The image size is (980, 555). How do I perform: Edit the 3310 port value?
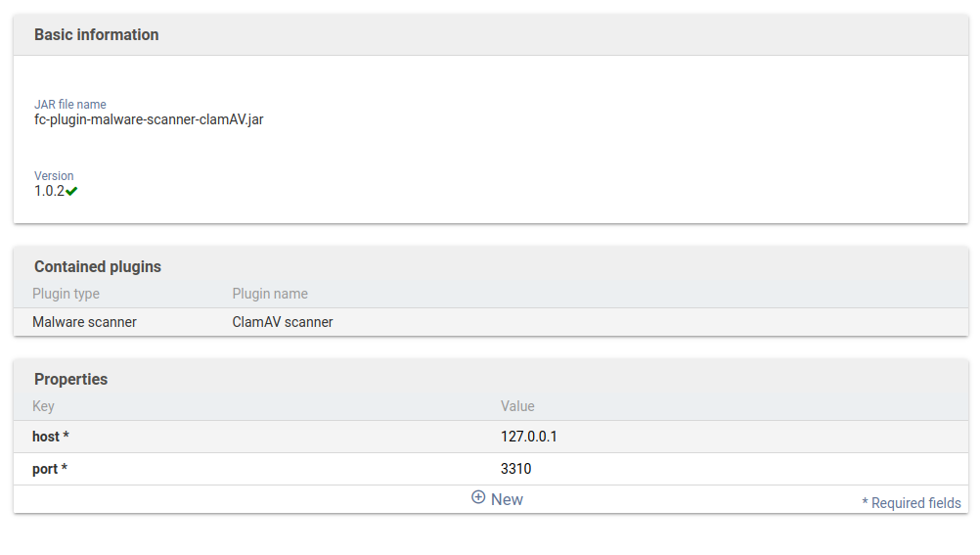515,469
